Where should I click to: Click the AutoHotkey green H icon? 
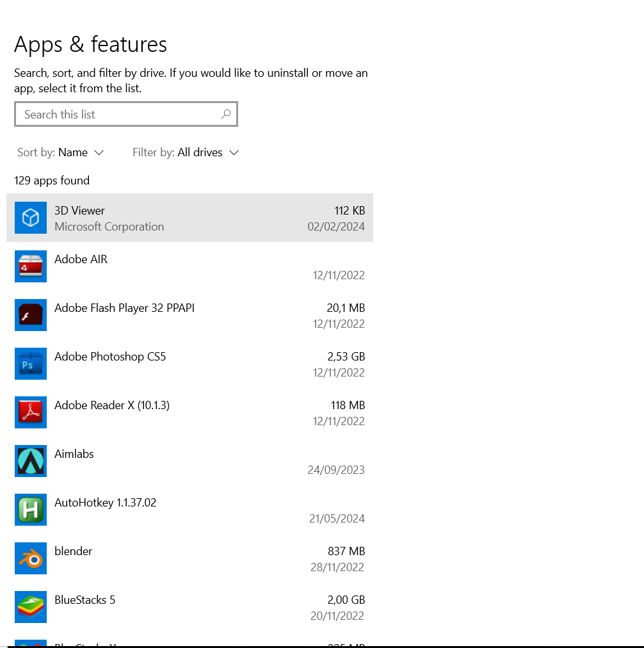pyautogui.click(x=31, y=510)
